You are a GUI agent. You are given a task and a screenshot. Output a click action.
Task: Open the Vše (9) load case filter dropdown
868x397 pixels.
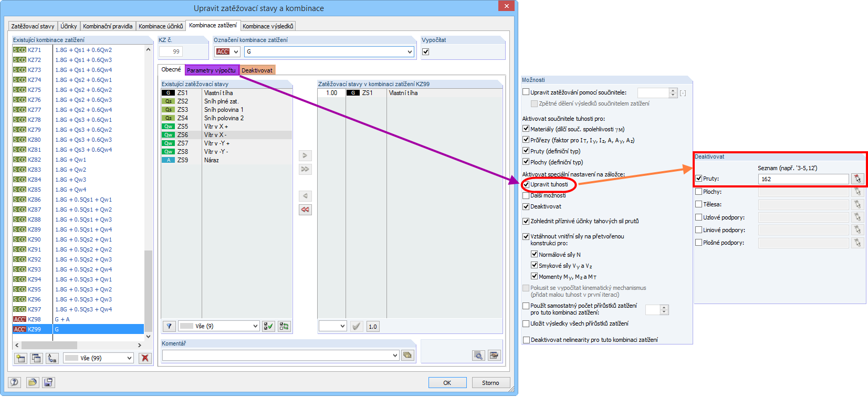point(255,326)
